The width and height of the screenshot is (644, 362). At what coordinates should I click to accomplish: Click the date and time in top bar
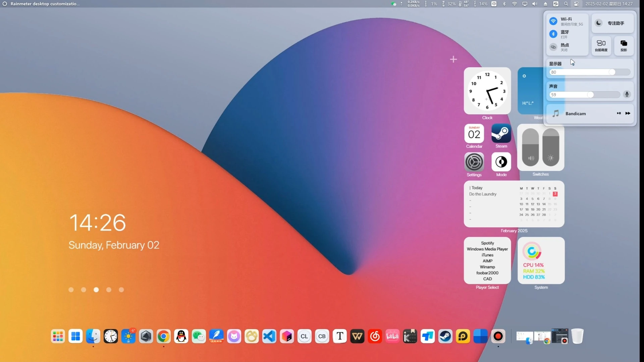(609, 4)
